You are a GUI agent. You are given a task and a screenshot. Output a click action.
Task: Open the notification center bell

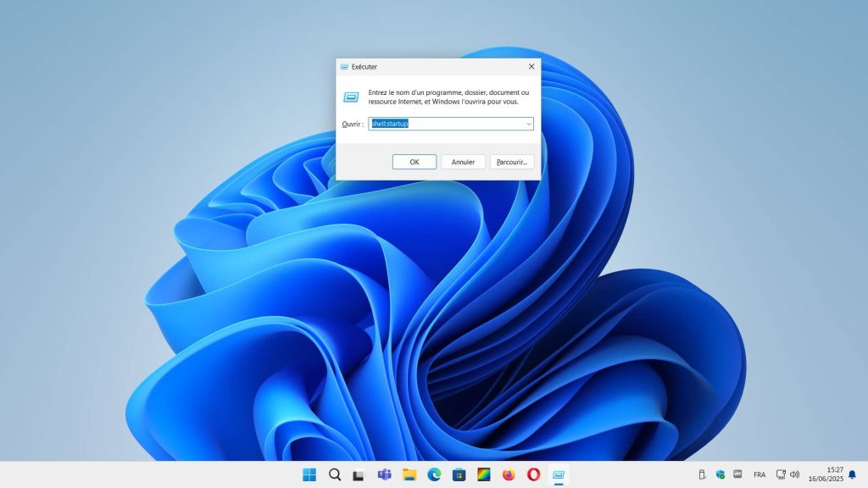(x=852, y=475)
